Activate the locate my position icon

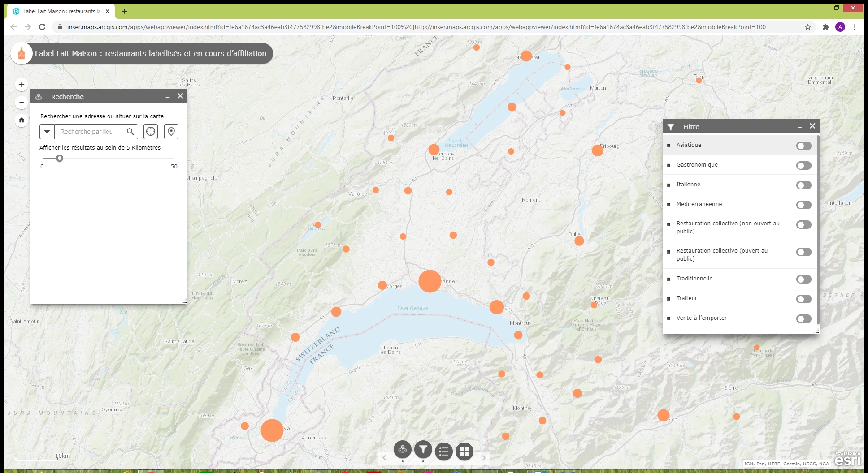click(x=151, y=132)
